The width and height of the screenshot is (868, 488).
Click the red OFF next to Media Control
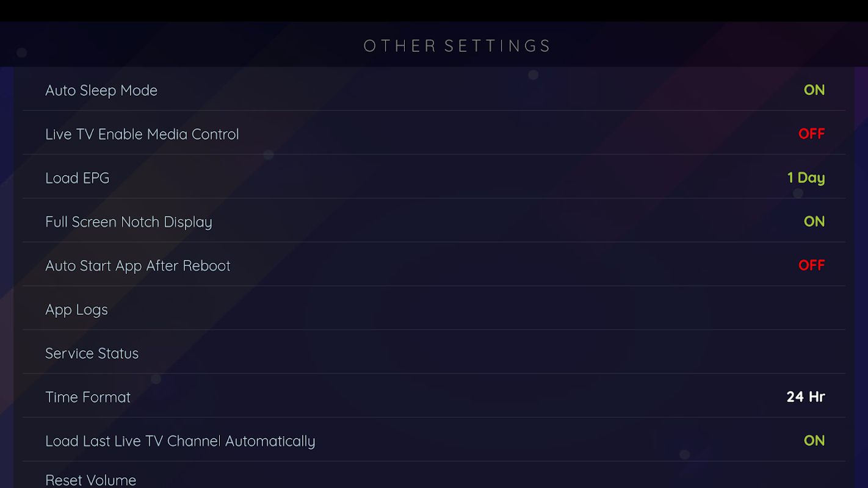point(811,134)
